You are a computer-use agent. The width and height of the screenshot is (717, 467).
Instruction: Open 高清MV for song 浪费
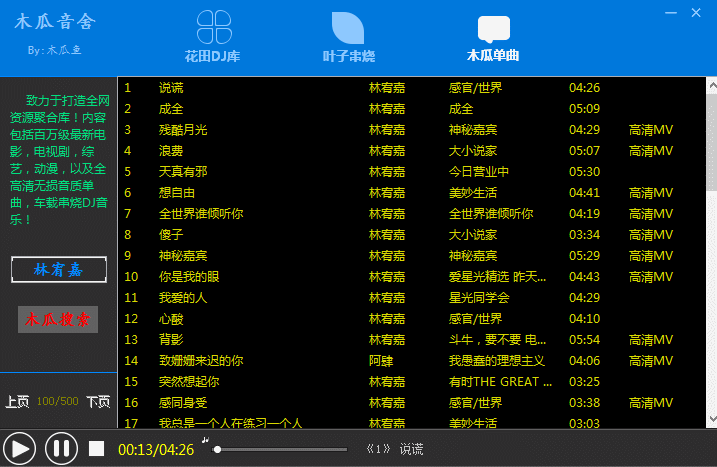coord(650,151)
